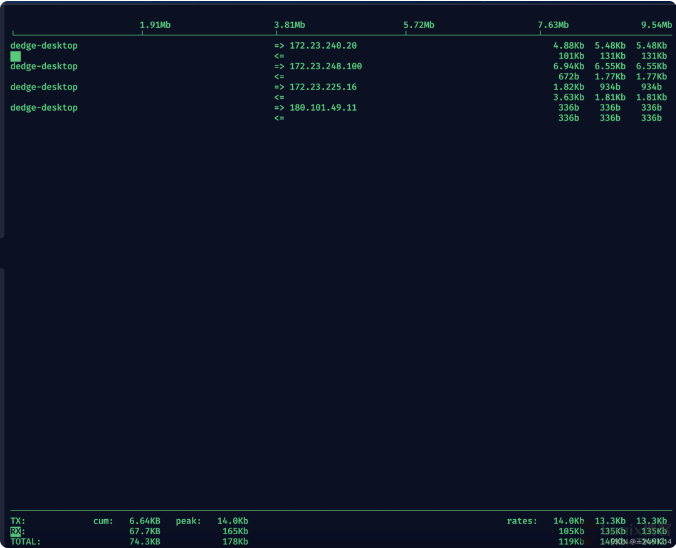
Task: Click the 119Kb total rate value
Action: [x=571, y=542]
